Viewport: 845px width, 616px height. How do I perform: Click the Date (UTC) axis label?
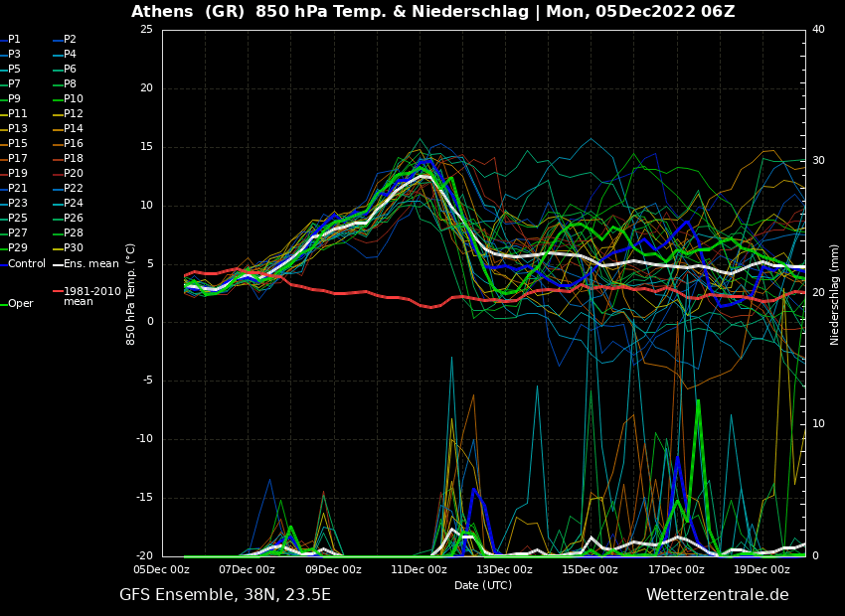point(483,586)
